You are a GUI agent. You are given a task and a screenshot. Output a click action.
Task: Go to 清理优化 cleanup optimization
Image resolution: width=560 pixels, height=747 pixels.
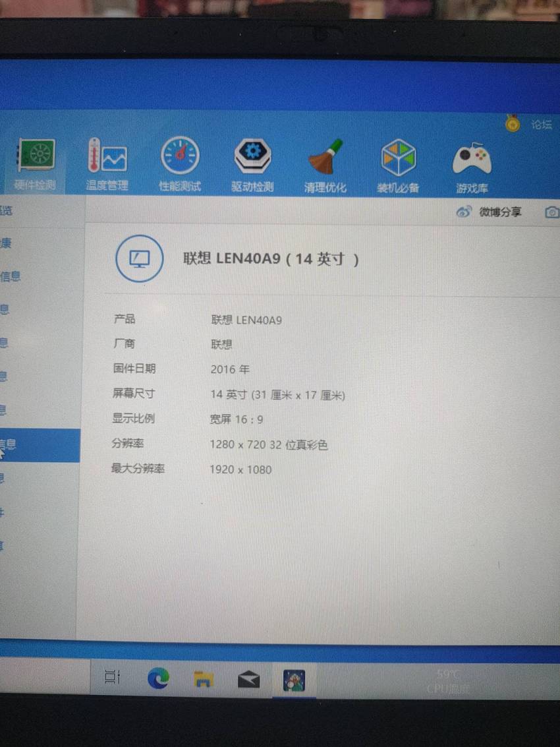point(325,166)
